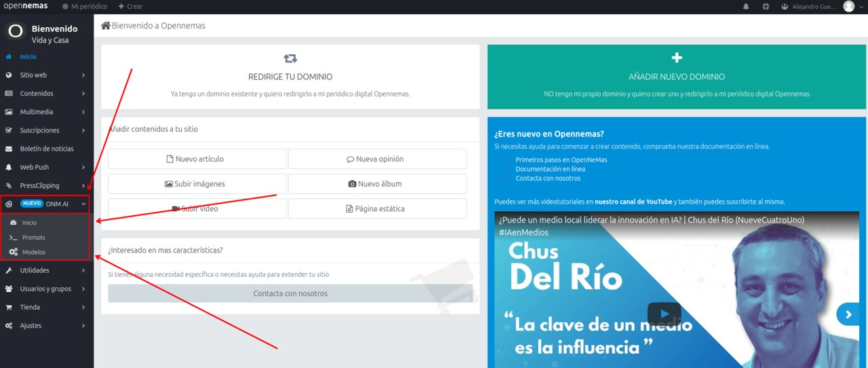
Task: Open the Primeiros pasos en OpenNeMas link
Action: [561, 160]
